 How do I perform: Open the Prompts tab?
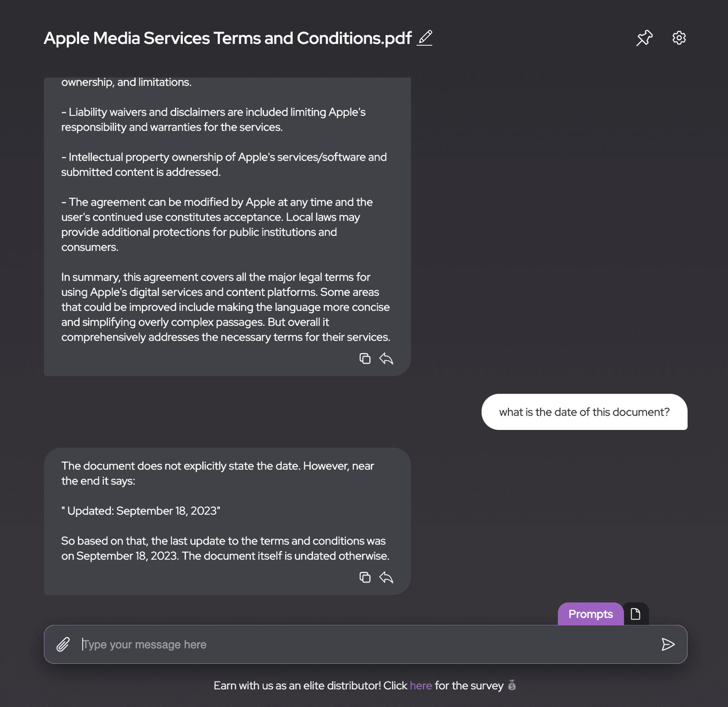click(x=591, y=614)
